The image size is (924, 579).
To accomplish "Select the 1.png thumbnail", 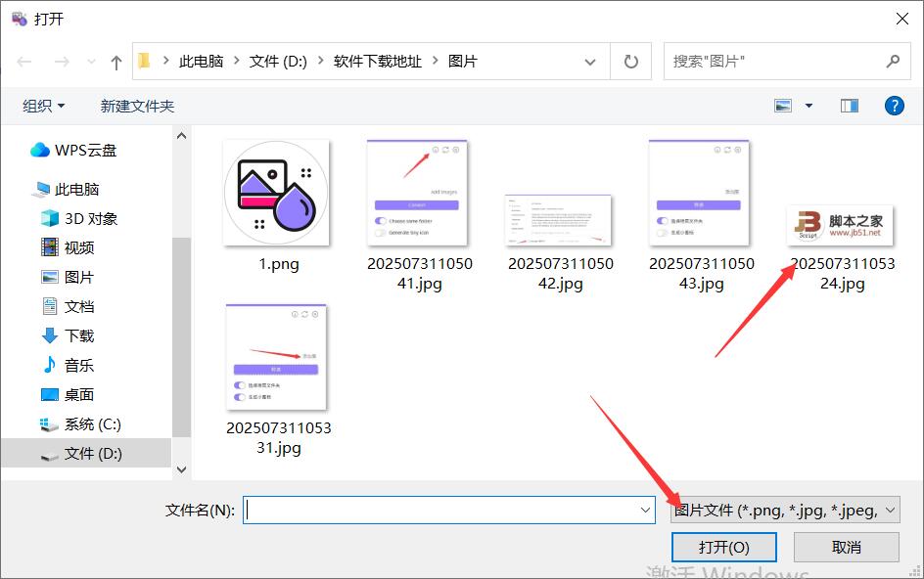I will pos(275,193).
